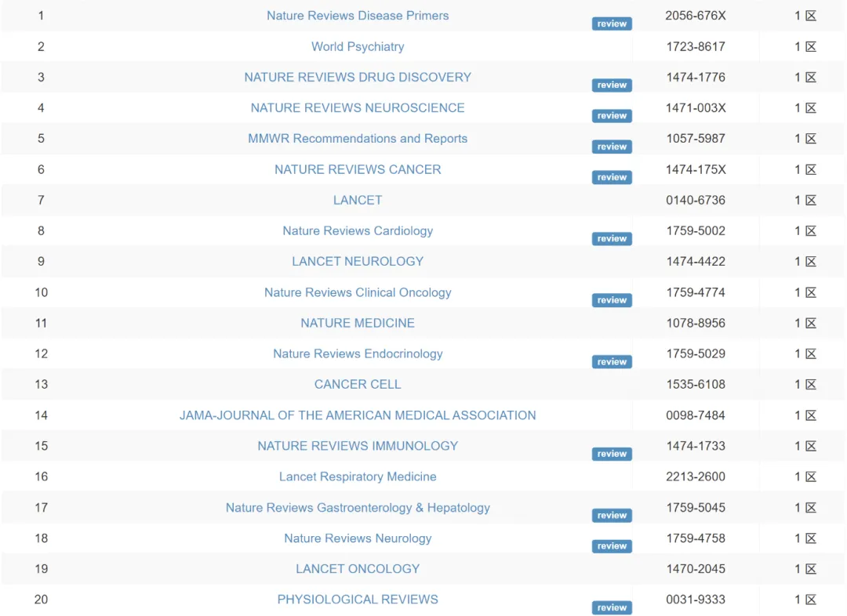Click the crossed-box icon in LANCET NEUROLOGY row

pos(811,262)
